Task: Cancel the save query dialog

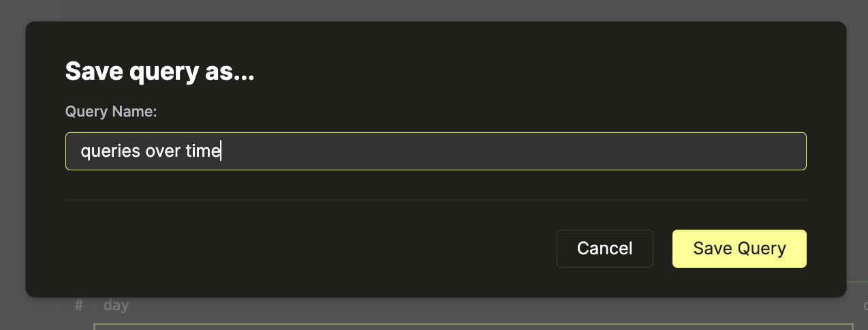Action: [x=604, y=249]
